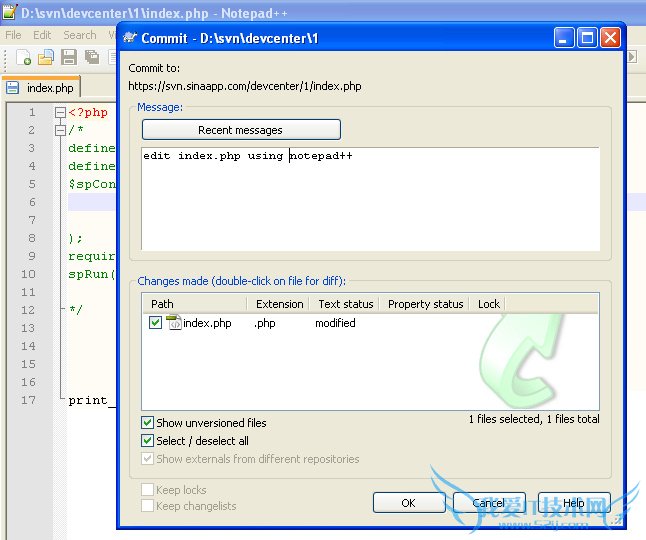Sort by Lock column header

point(488,304)
